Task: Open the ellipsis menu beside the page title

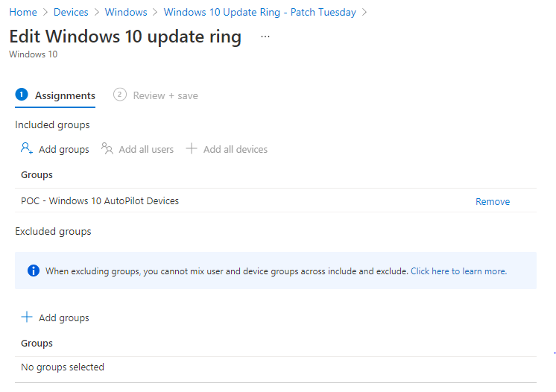Action: click(x=265, y=37)
